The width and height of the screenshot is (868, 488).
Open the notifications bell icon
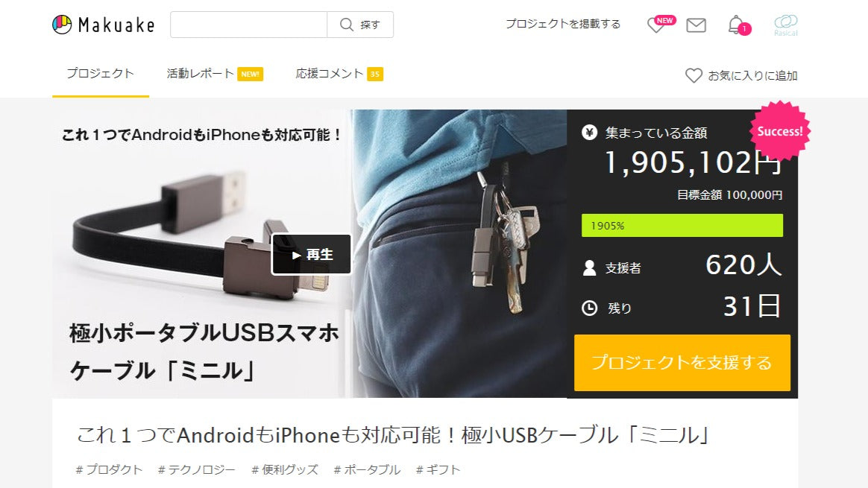pyautogui.click(x=738, y=25)
